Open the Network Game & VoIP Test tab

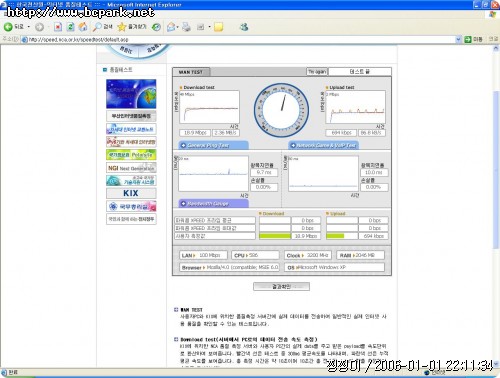(x=323, y=146)
